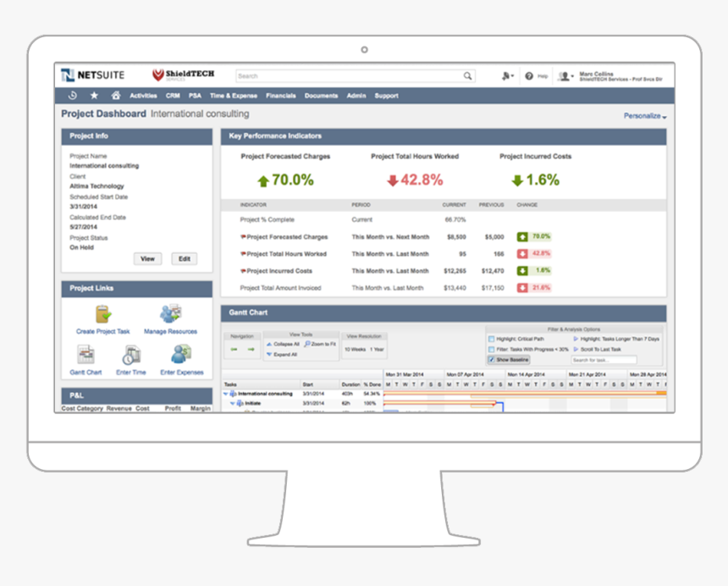728x586 pixels.
Task: Expand the Personalize dropdown
Action: click(x=645, y=116)
